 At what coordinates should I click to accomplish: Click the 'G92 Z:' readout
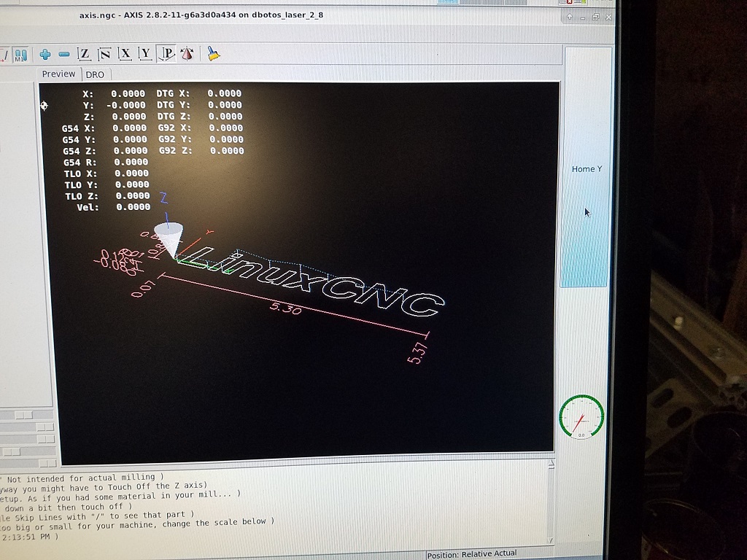pos(201,151)
